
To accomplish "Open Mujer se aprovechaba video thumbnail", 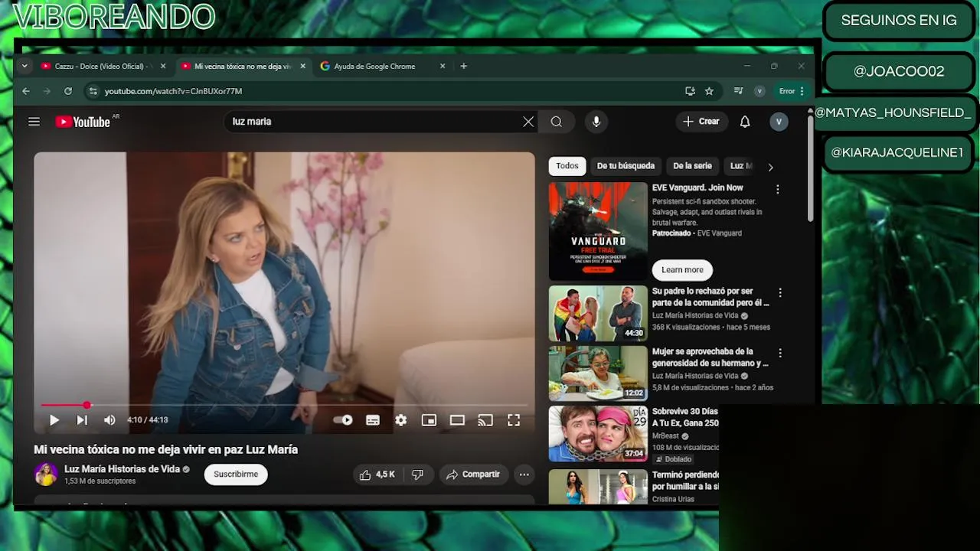I will click(x=598, y=373).
